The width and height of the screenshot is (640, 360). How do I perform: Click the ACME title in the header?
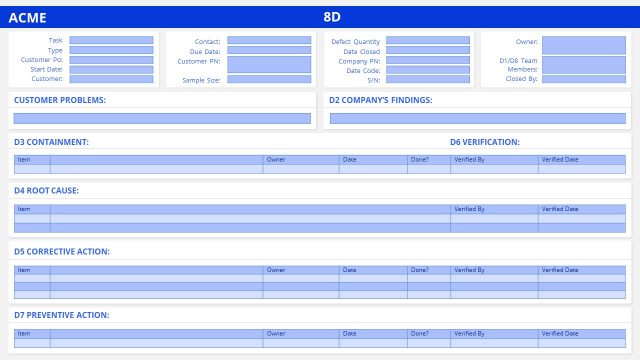27,18
